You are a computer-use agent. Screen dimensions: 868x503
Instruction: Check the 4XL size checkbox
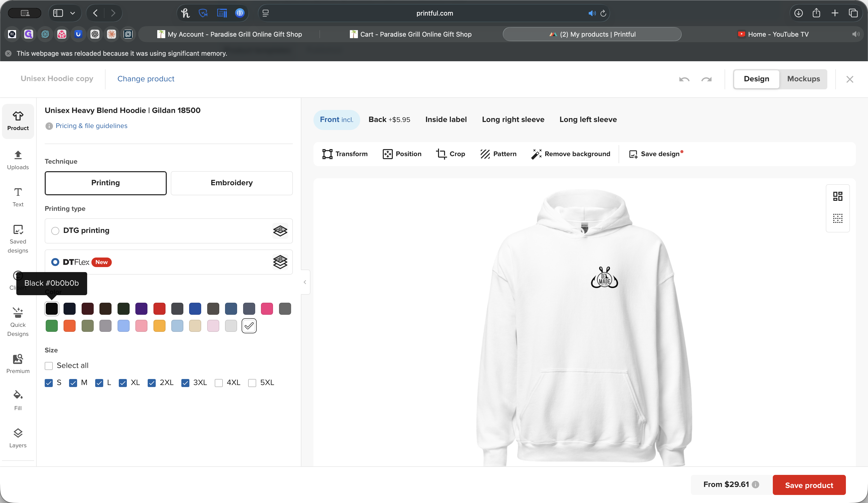tap(219, 383)
